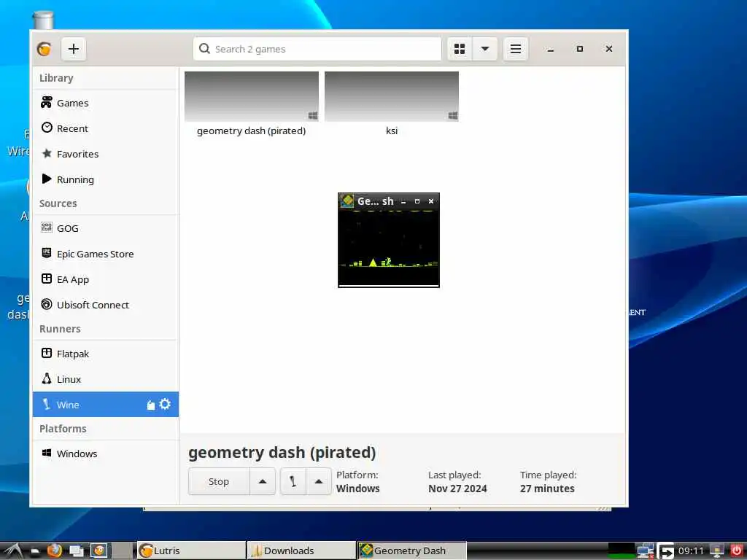Open Wine runner settings gear

coord(165,404)
